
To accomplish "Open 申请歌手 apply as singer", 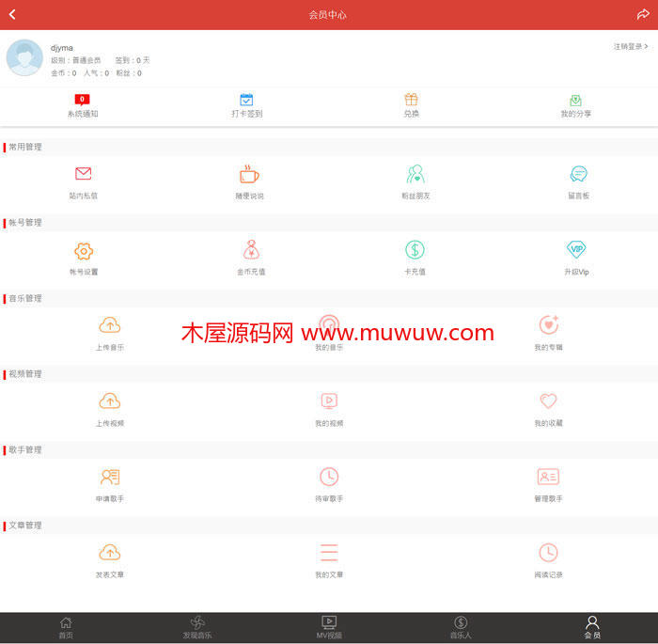I will (110, 477).
